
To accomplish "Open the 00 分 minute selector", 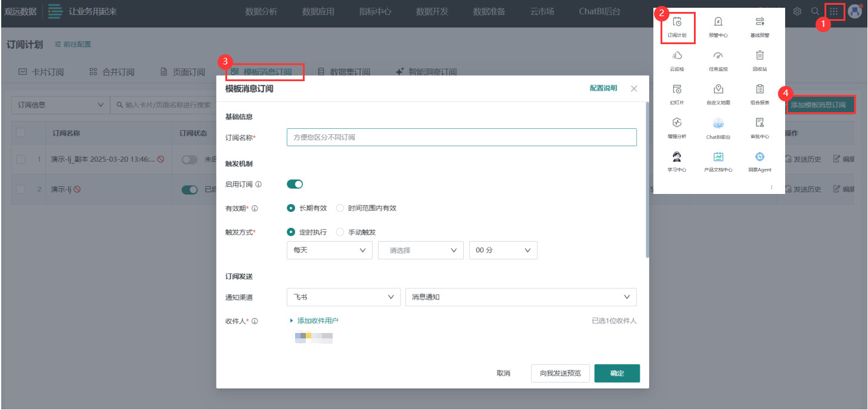I will click(503, 250).
